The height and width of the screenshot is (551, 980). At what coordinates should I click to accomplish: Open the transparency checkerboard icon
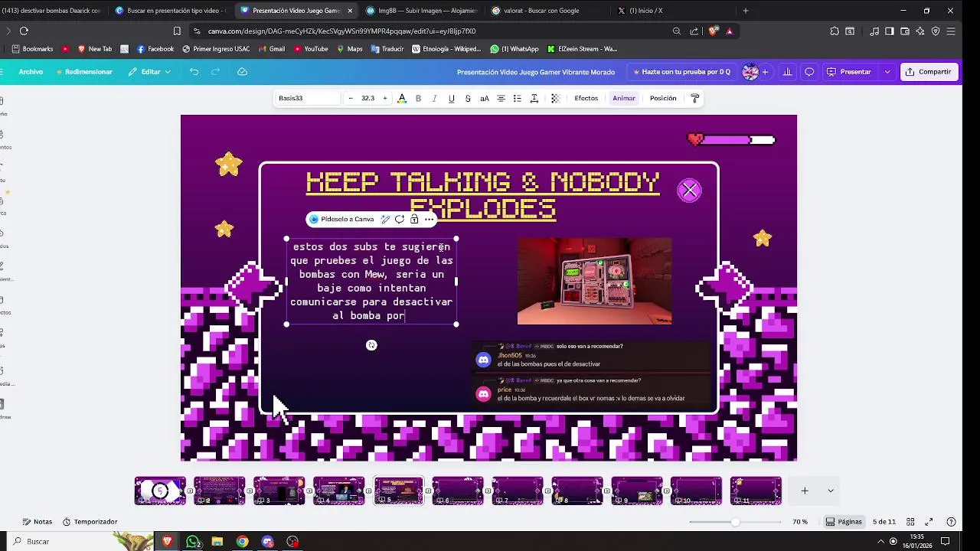pyautogui.click(x=556, y=98)
